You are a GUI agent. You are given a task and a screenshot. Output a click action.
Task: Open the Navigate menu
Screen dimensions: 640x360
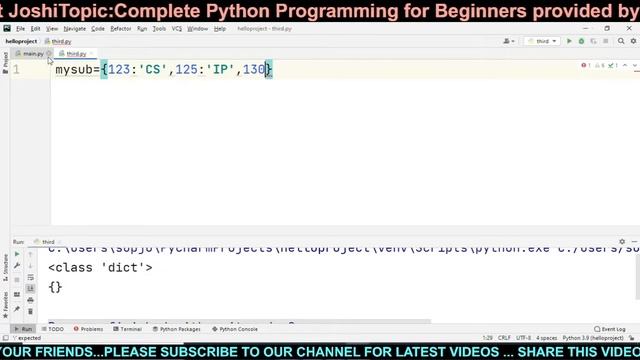(75, 29)
